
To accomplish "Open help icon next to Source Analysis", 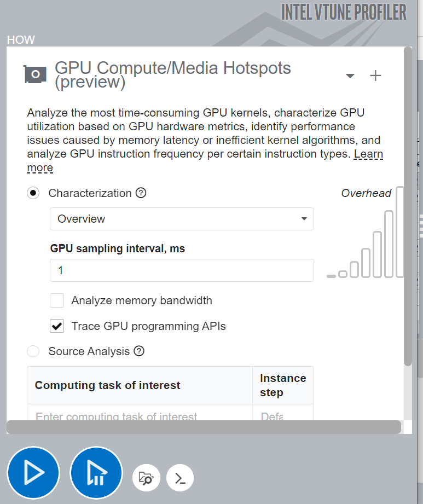I will (139, 351).
